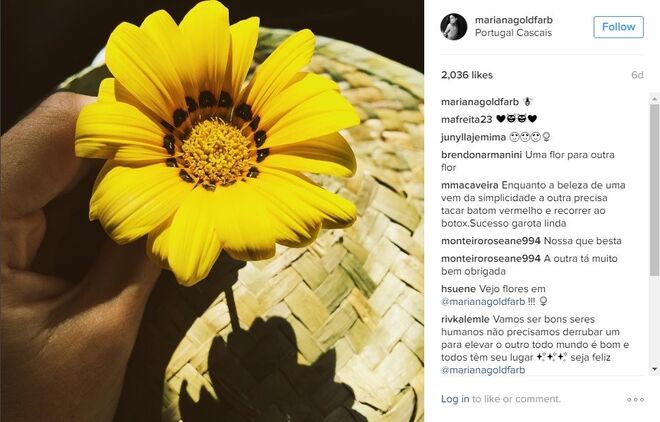Screen dimensions: 660x422
Task: Open commenter mafreita23 profile
Action: 466,119
